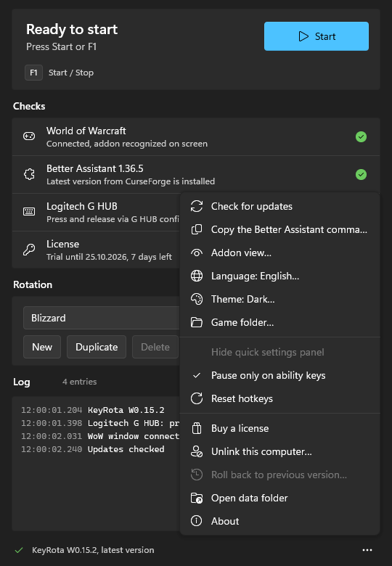392x566 pixels.
Task: Select Check for updates menu entry
Action: pos(279,207)
